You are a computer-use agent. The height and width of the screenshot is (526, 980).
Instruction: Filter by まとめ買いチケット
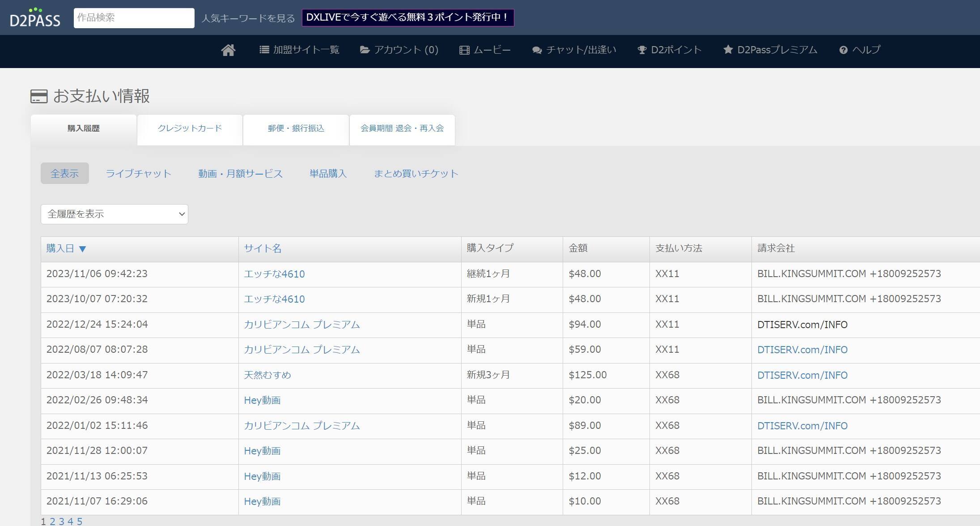click(x=416, y=174)
